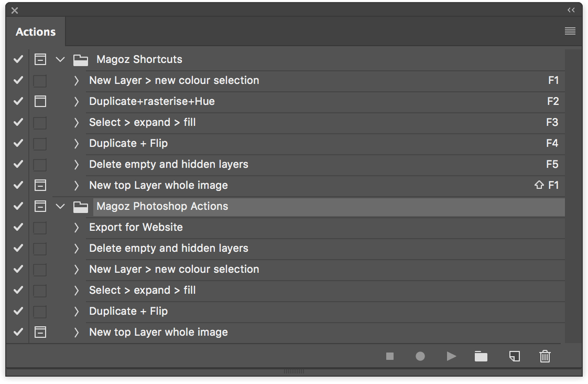Click the horizontal scrollbar at the bottom
Screen dimensions: 588x384
tap(294, 371)
